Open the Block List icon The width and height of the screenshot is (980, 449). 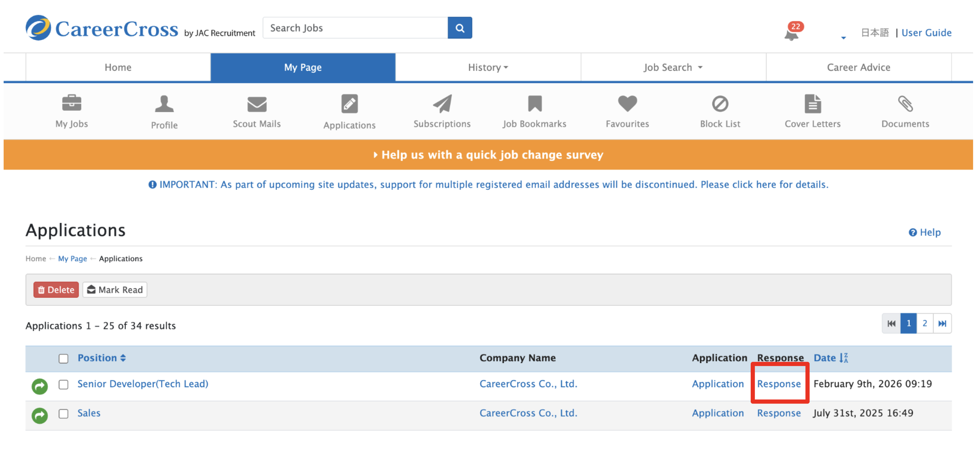720,104
